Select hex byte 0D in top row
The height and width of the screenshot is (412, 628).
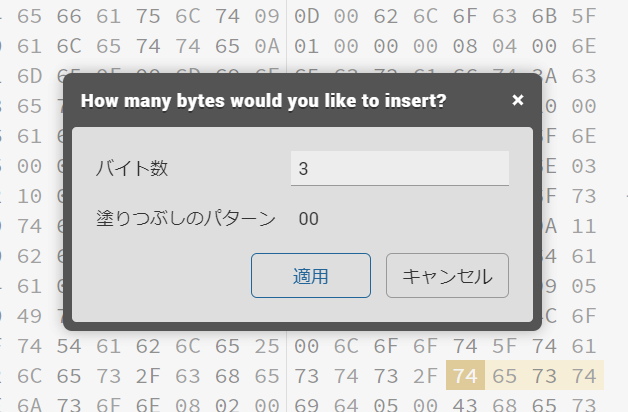(x=307, y=16)
